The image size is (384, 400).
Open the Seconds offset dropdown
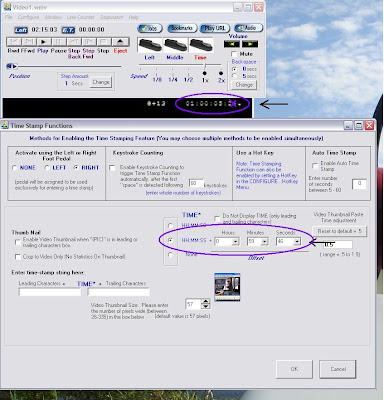point(297,241)
